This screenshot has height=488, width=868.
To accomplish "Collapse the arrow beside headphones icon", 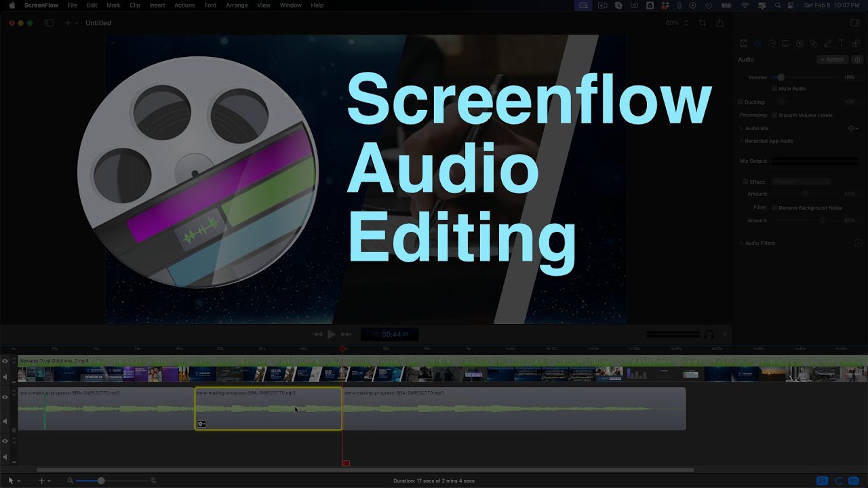I will click(724, 334).
